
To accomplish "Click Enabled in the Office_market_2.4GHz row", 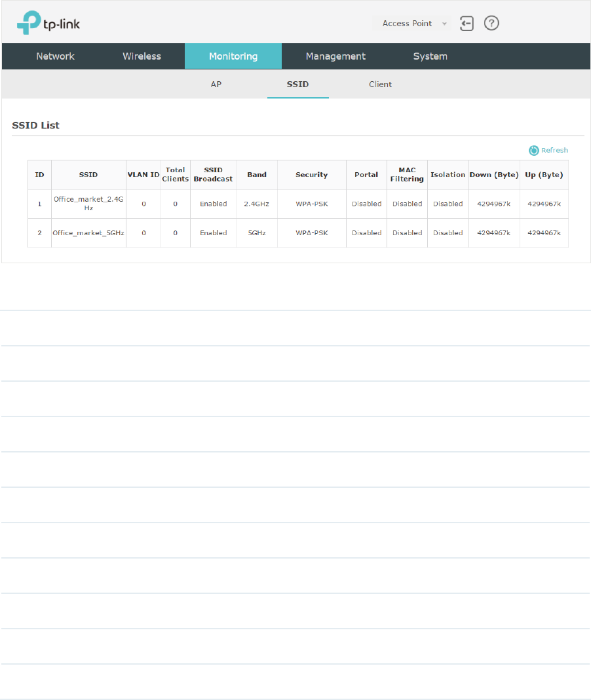I will [214, 204].
